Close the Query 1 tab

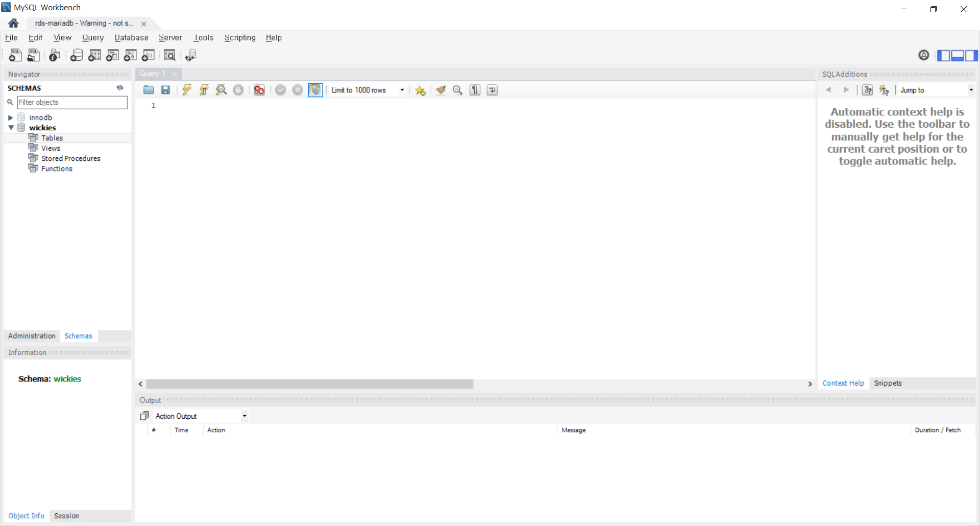coord(175,74)
